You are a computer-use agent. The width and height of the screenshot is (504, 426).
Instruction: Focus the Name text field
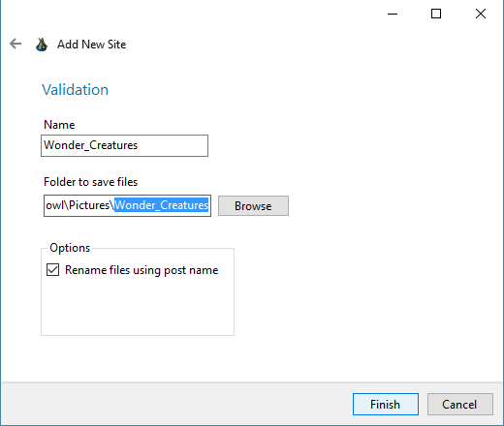[x=124, y=145]
